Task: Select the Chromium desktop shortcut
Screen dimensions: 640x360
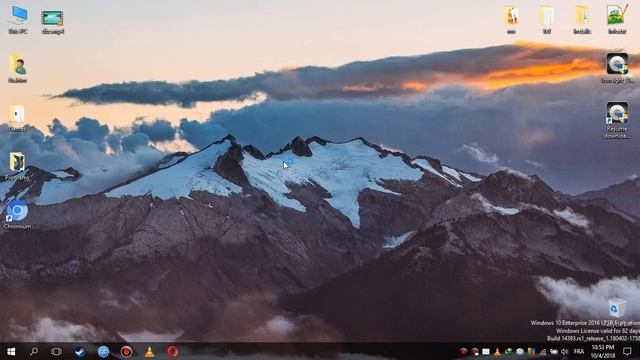Action: point(17,215)
